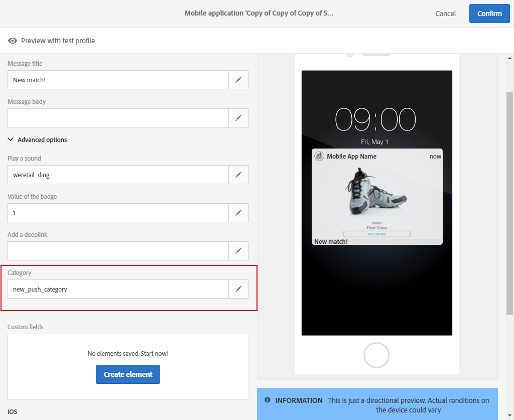Click the scroll-down arrow of the preview scrollbar
514x420 pixels.
509,415
